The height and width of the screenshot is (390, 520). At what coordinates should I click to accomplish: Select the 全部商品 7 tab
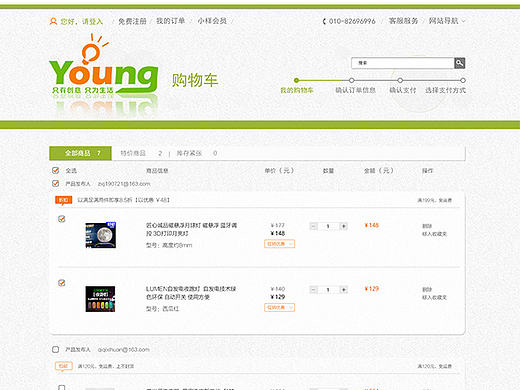tap(80, 153)
